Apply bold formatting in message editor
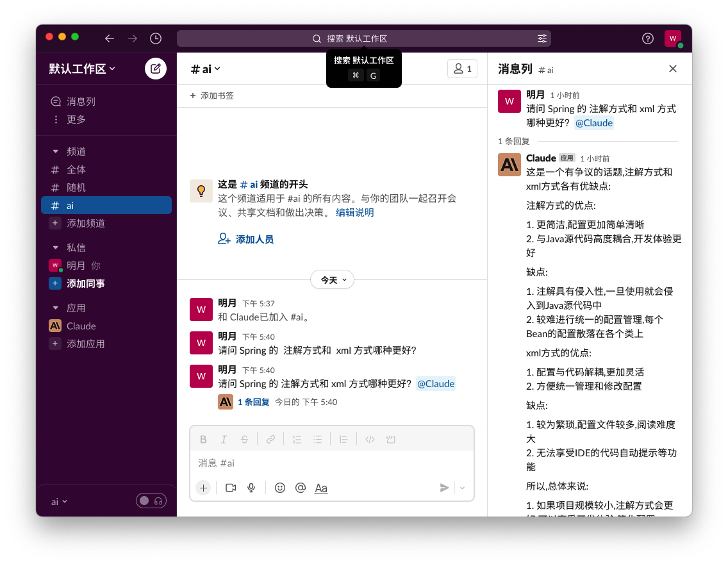This screenshot has height=564, width=728. click(203, 439)
